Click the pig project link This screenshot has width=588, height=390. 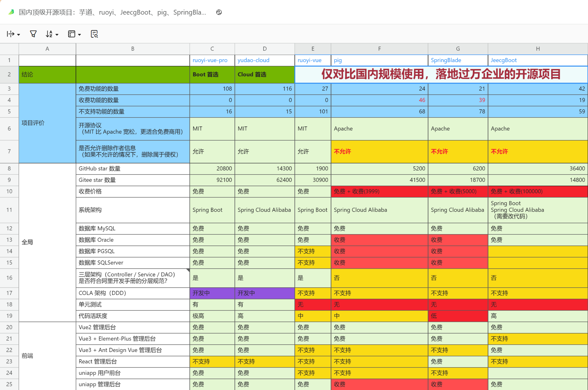pyautogui.click(x=337, y=60)
